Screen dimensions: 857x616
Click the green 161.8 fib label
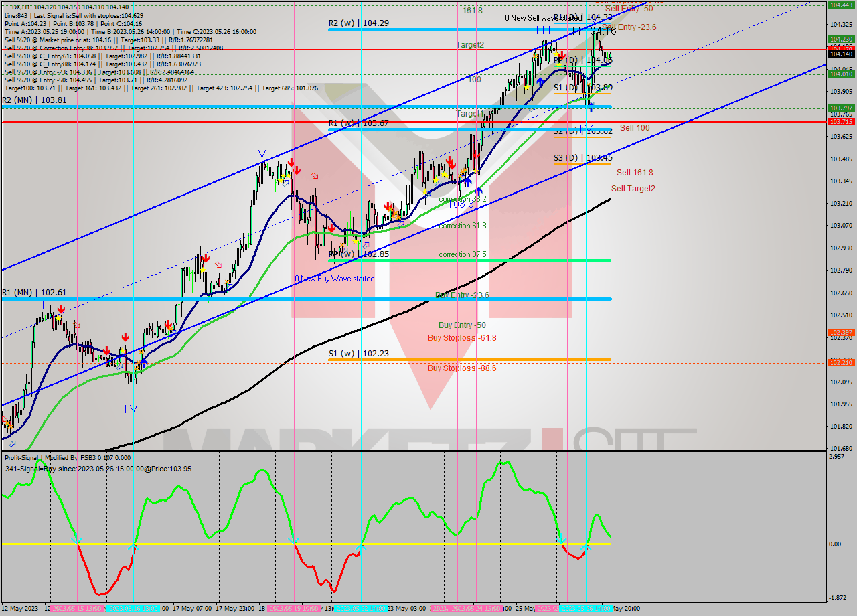pos(473,11)
